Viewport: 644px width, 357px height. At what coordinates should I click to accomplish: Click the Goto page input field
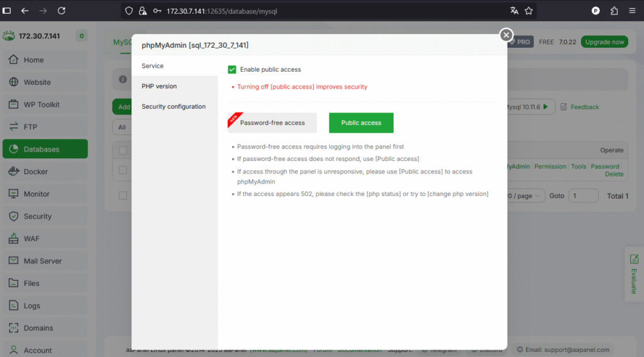(583, 195)
